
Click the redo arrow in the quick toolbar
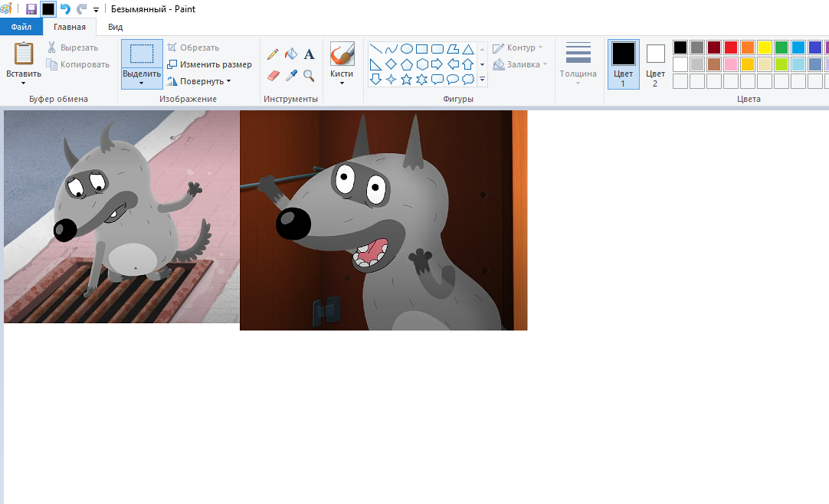click(x=81, y=9)
